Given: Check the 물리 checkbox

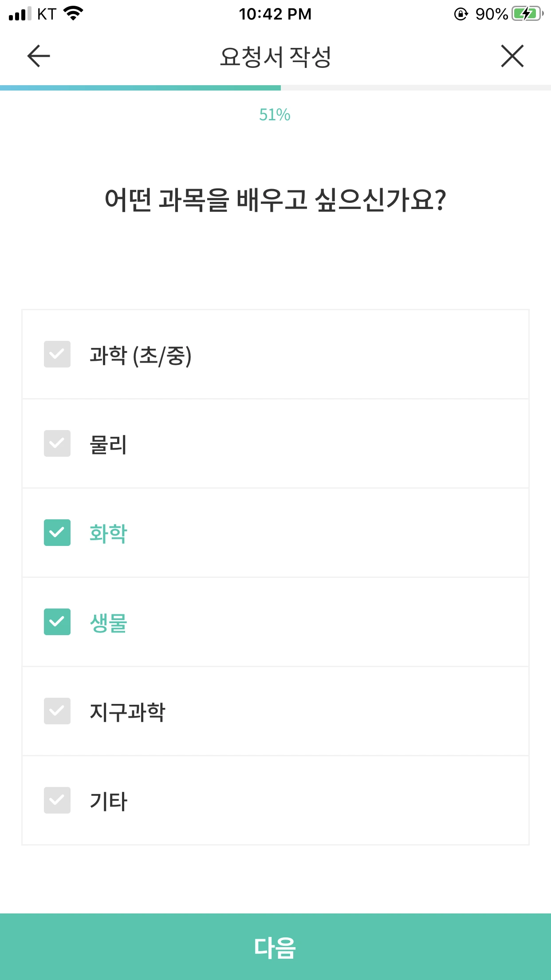Looking at the screenshot, I should pos(57,443).
